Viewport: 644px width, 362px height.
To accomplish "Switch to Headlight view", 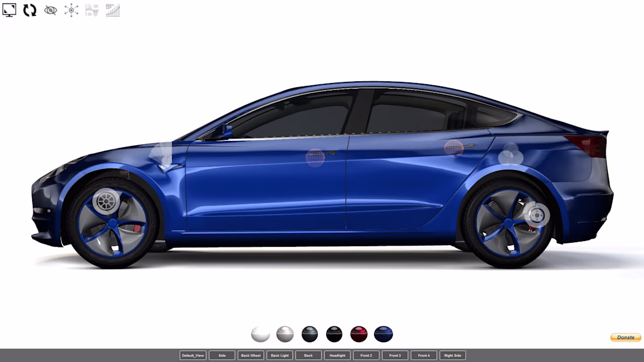I will pyautogui.click(x=337, y=356).
